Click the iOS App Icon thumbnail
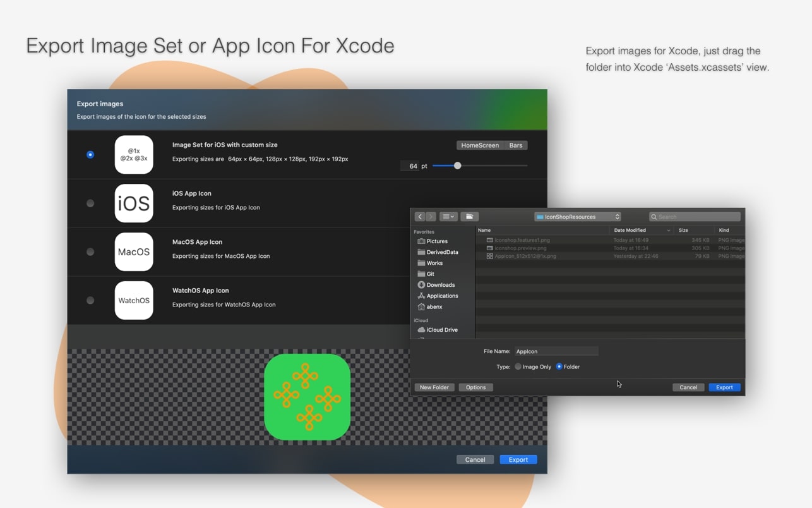Screen dimensions: 812x508 134,203
